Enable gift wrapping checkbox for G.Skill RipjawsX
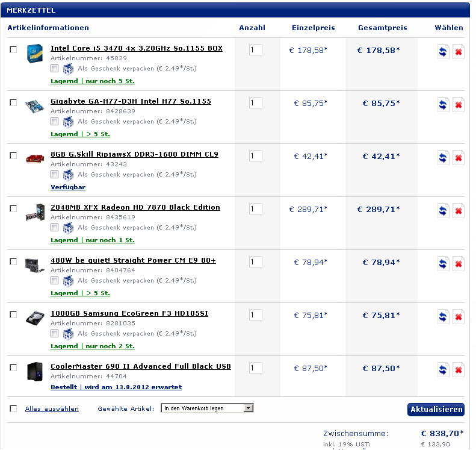The height and width of the screenshot is (450, 476). point(55,175)
